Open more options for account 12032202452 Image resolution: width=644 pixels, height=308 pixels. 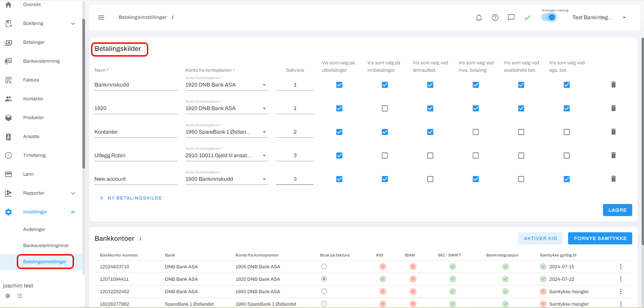[x=621, y=292]
